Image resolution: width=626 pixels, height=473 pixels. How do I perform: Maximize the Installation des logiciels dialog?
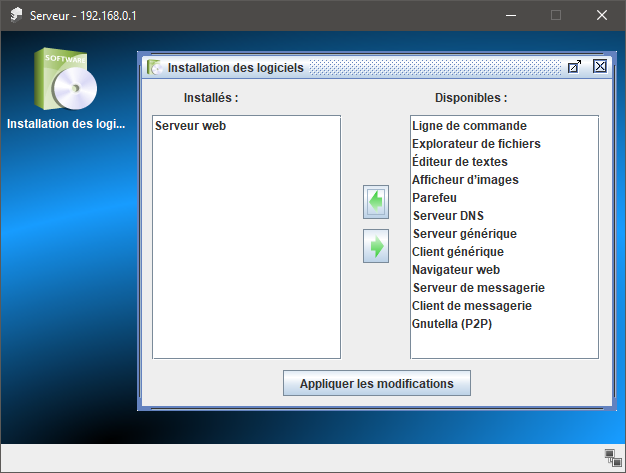574,67
